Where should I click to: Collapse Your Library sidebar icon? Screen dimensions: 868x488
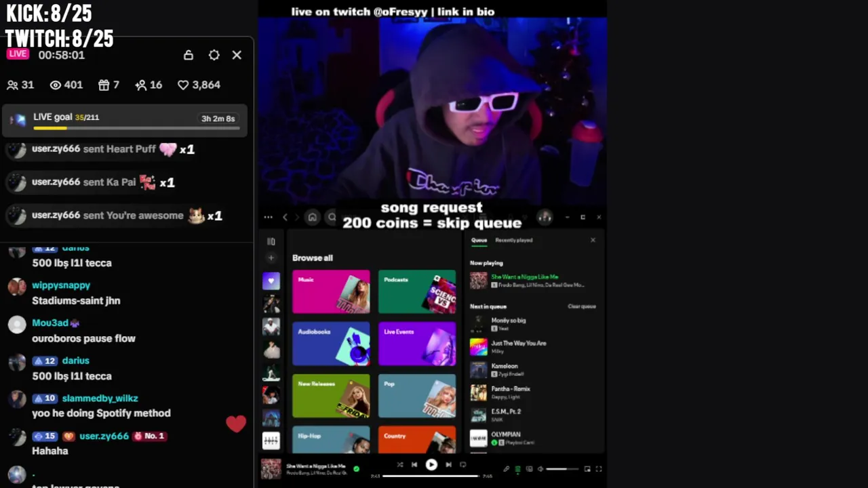pos(271,241)
